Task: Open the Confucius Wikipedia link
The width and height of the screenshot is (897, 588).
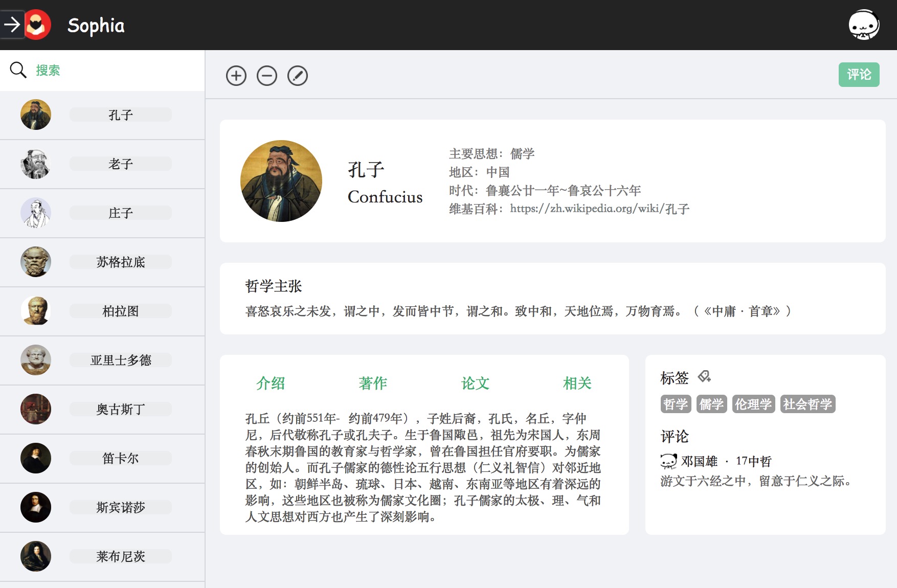Action: tap(598, 209)
